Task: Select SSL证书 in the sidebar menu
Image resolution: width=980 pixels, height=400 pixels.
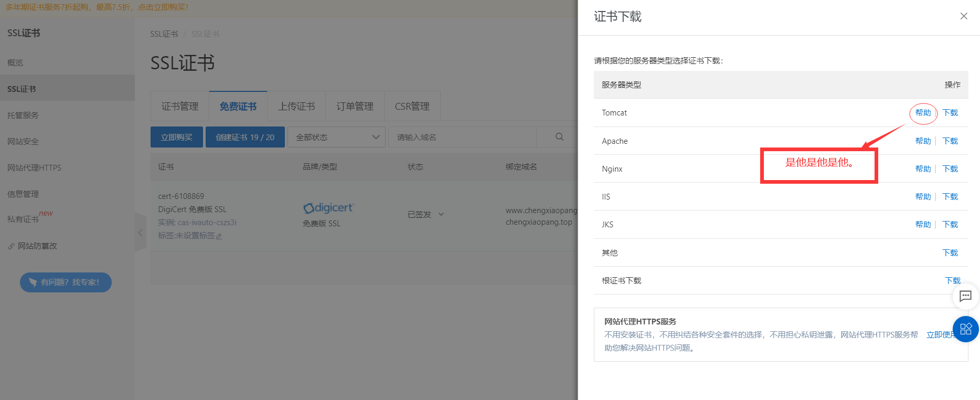Action: 67,89
